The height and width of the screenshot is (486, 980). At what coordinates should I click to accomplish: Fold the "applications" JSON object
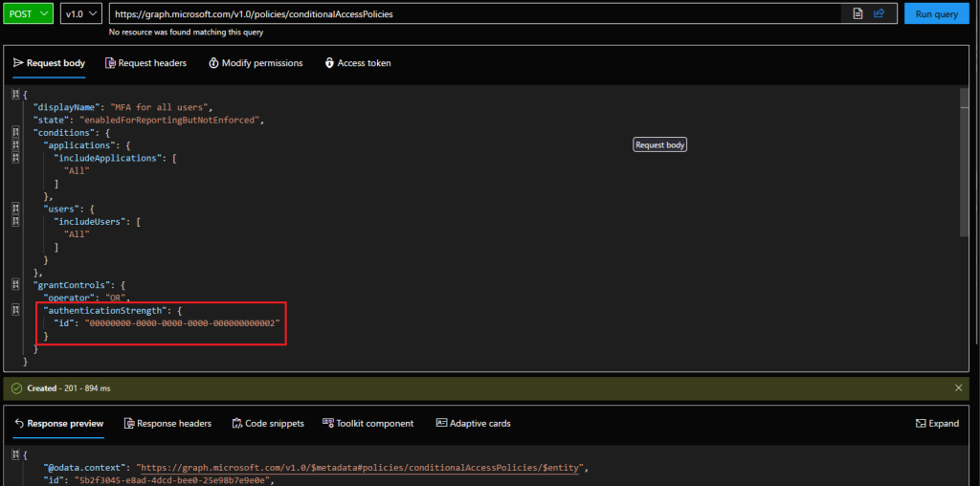tap(15, 144)
